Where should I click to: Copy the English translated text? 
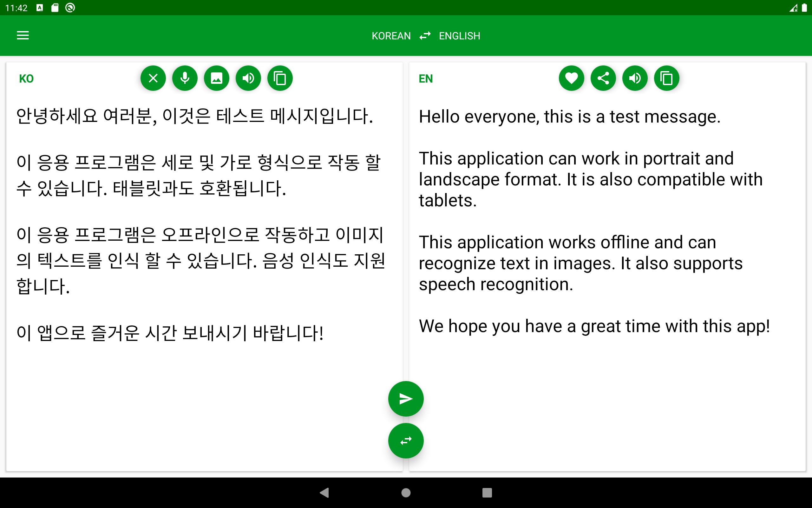(x=667, y=78)
